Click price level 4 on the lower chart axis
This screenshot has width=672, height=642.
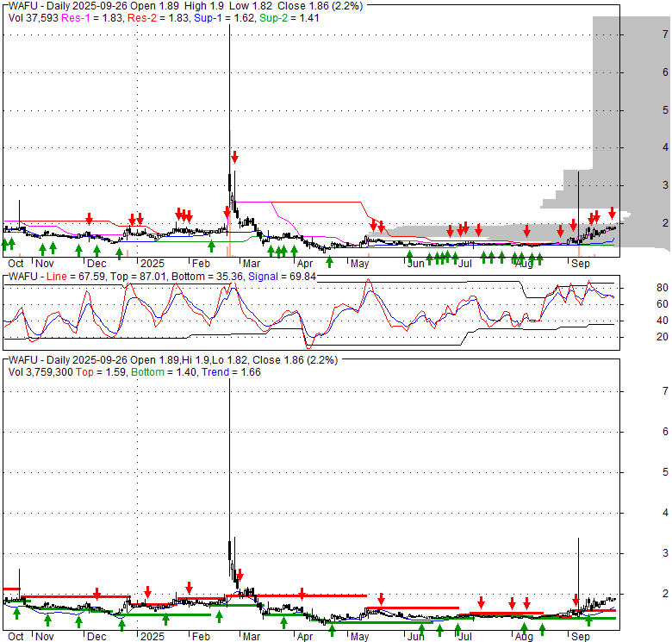coord(665,513)
